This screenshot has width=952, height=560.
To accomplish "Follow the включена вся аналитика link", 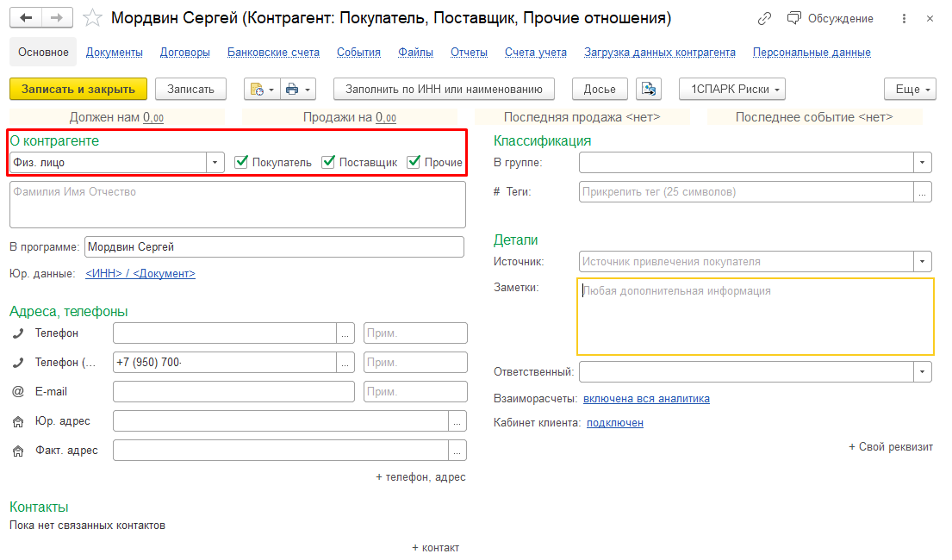I will [x=646, y=399].
